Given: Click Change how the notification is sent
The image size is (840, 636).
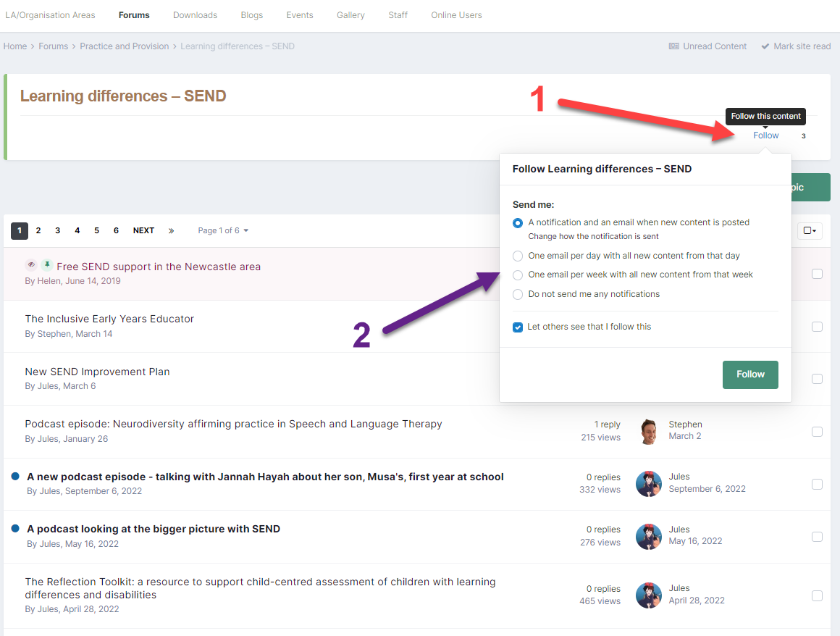Looking at the screenshot, I should point(593,236).
